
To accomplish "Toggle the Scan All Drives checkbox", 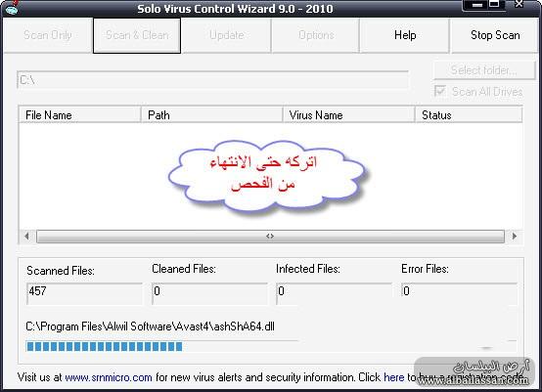I will tap(440, 91).
